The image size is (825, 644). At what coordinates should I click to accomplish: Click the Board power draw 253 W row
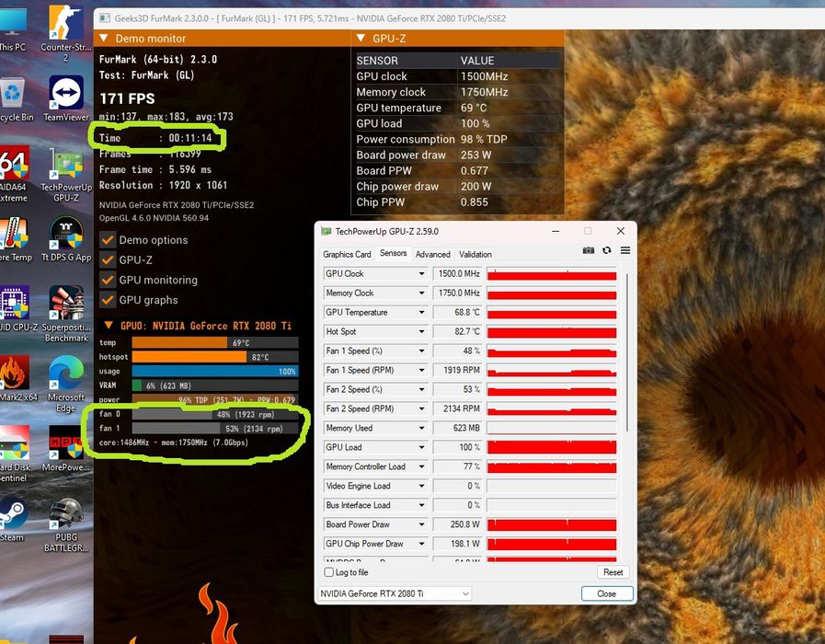pos(457,155)
